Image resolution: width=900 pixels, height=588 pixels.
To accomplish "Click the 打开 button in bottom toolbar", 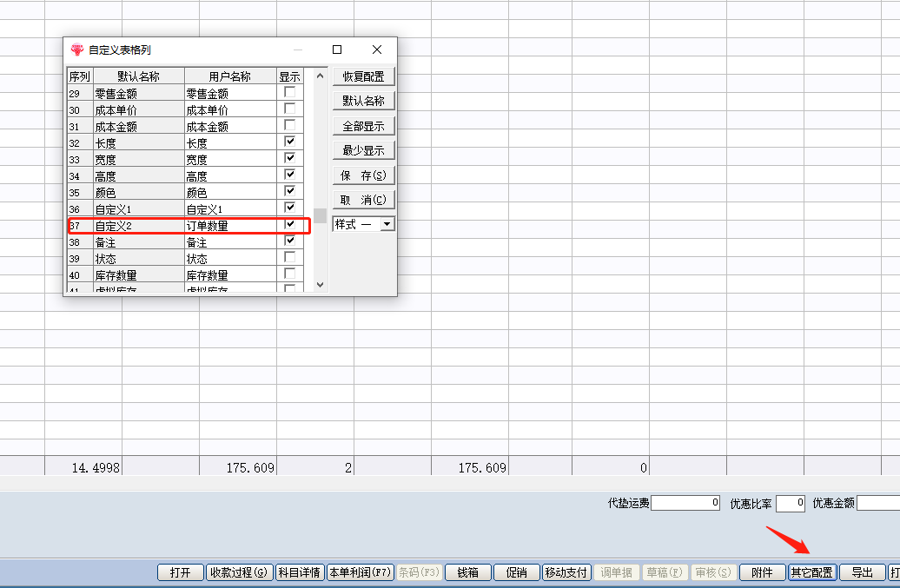I will coord(180,572).
